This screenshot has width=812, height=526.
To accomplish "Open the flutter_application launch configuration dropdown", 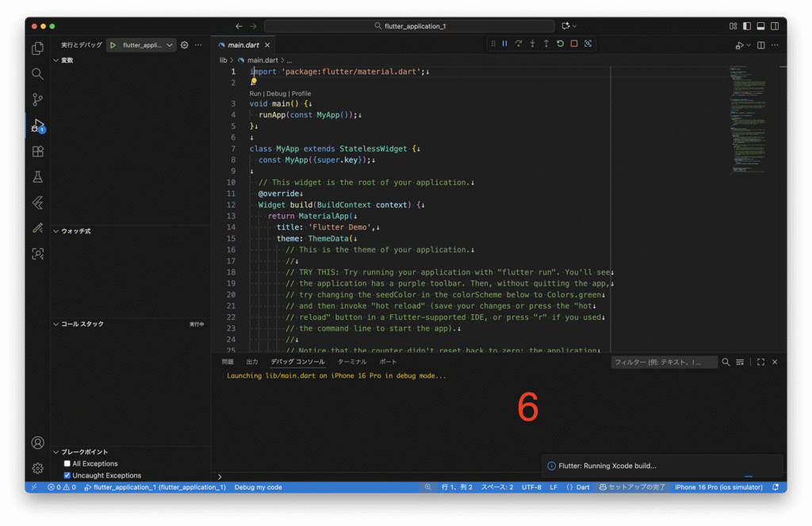I will click(x=170, y=45).
